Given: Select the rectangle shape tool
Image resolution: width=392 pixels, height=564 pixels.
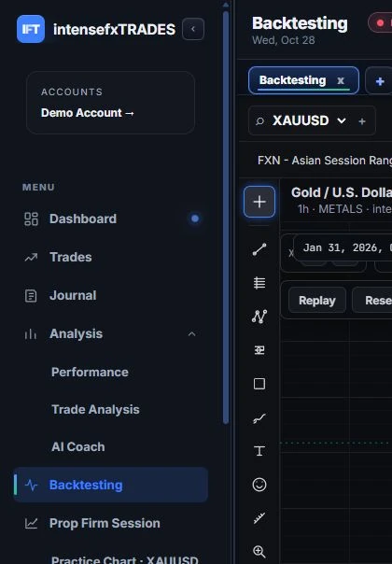Looking at the screenshot, I should [x=259, y=384].
